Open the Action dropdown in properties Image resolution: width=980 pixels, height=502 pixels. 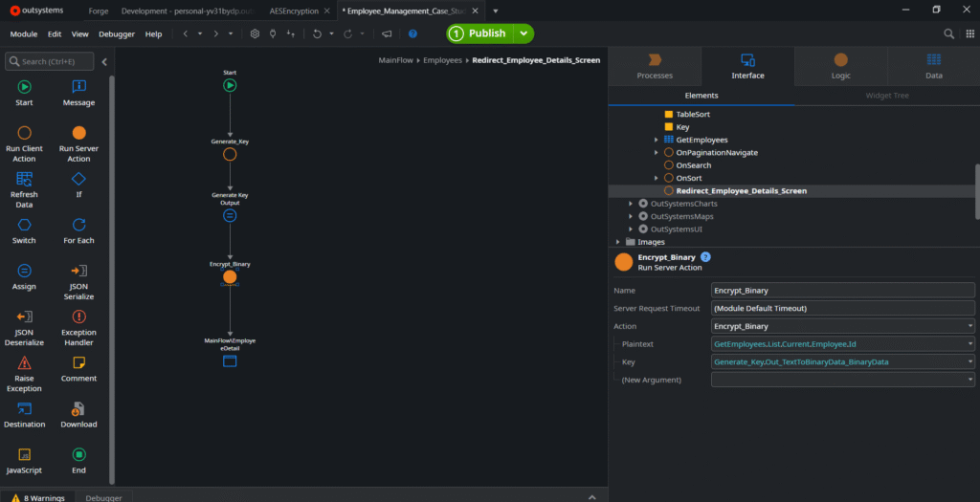coord(970,326)
